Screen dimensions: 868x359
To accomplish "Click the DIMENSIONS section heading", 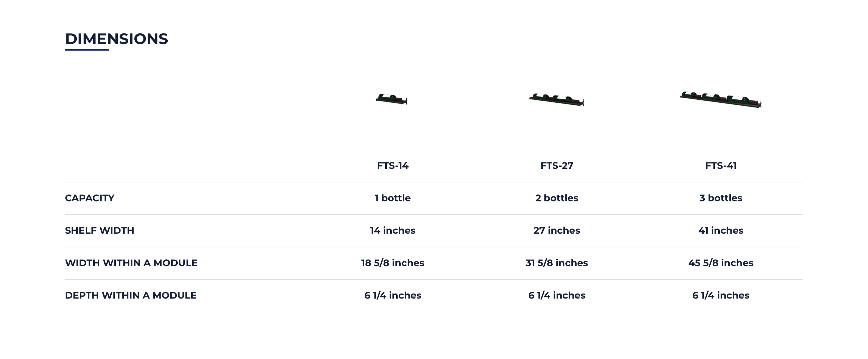I will point(116,39).
